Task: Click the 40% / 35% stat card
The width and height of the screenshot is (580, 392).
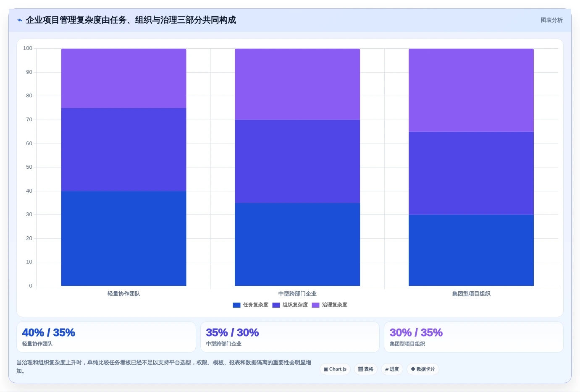Action: (x=106, y=337)
